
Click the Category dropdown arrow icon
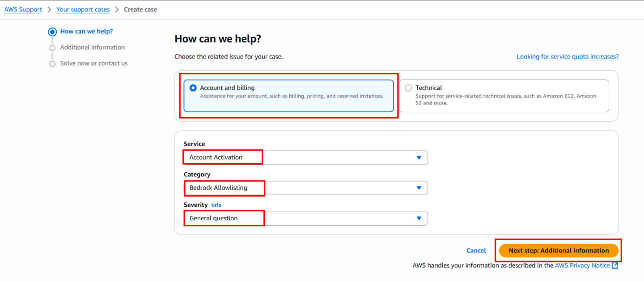[419, 188]
